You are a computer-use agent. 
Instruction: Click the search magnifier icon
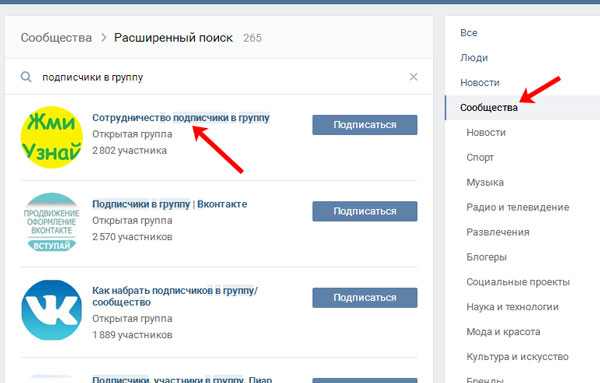pyautogui.click(x=26, y=77)
